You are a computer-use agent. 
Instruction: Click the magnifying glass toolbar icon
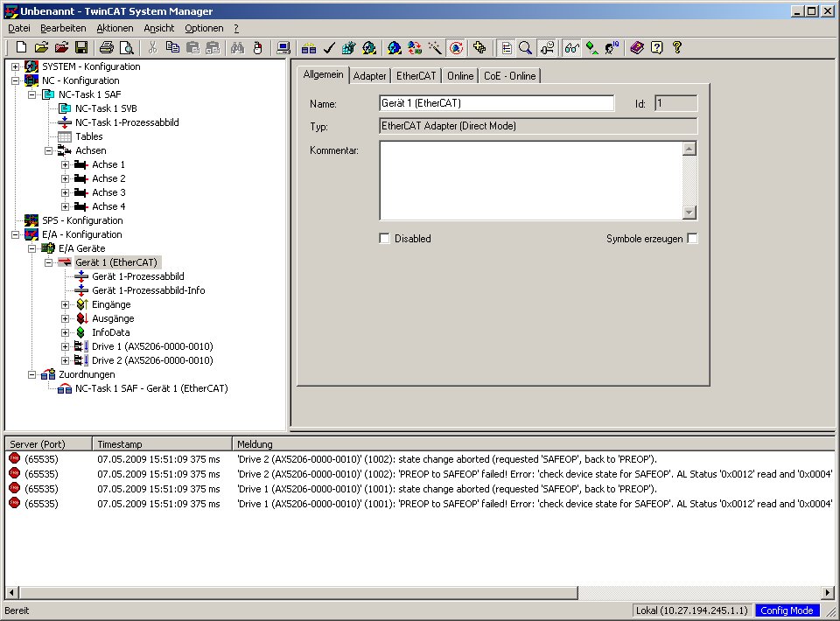coord(526,47)
